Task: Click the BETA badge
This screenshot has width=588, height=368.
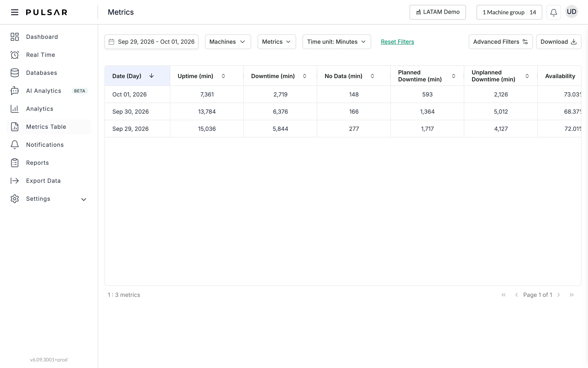Action: pyautogui.click(x=80, y=91)
